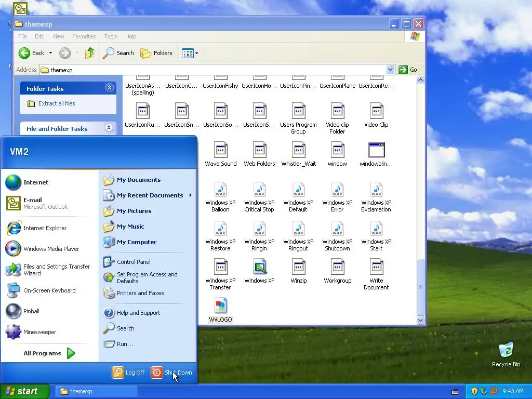Click the Recycle Bin desktop icon

(x=506, y=354)
